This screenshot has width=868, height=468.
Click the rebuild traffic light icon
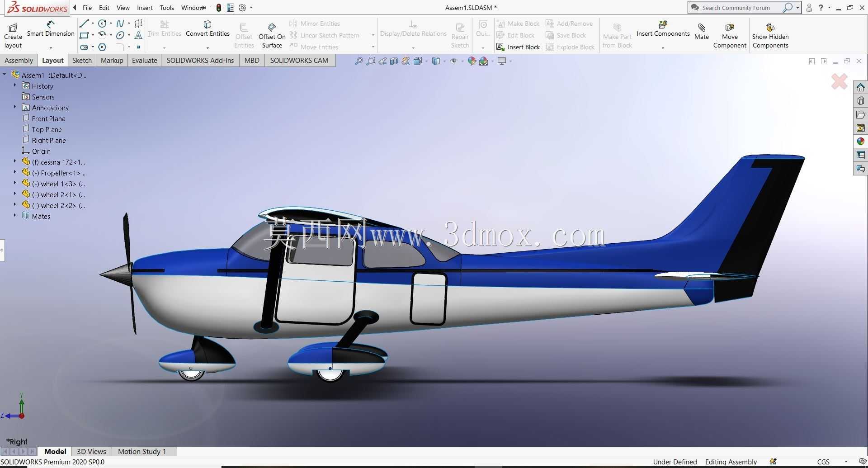219,8
